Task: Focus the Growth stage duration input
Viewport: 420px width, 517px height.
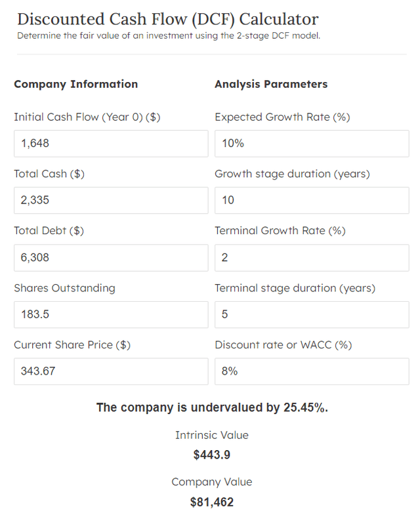Action: click(x=312, y=200)
